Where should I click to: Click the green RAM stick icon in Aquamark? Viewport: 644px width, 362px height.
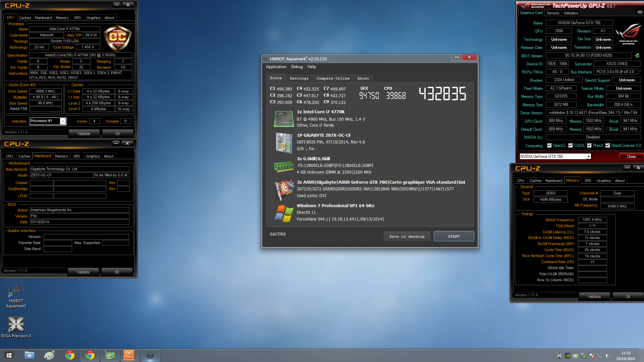[x=284, y=166]
